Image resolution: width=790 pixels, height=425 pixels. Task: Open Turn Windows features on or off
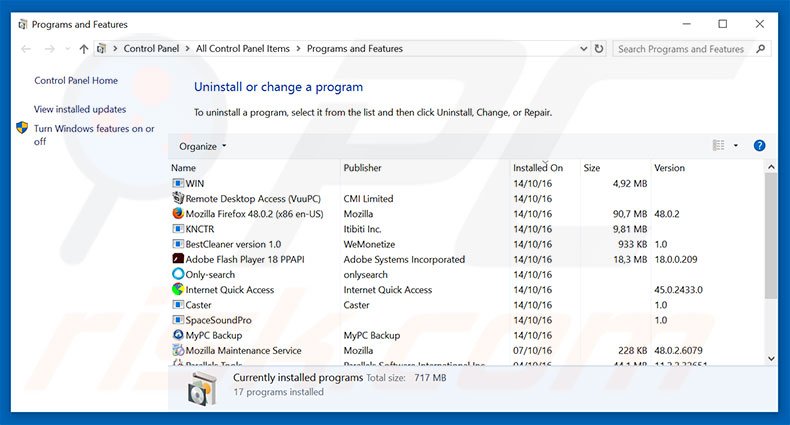[94, 135]
